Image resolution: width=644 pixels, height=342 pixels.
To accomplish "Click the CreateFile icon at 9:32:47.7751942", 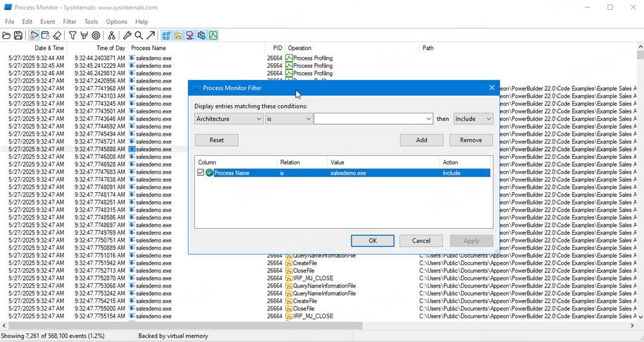I will tap(289, 263).
